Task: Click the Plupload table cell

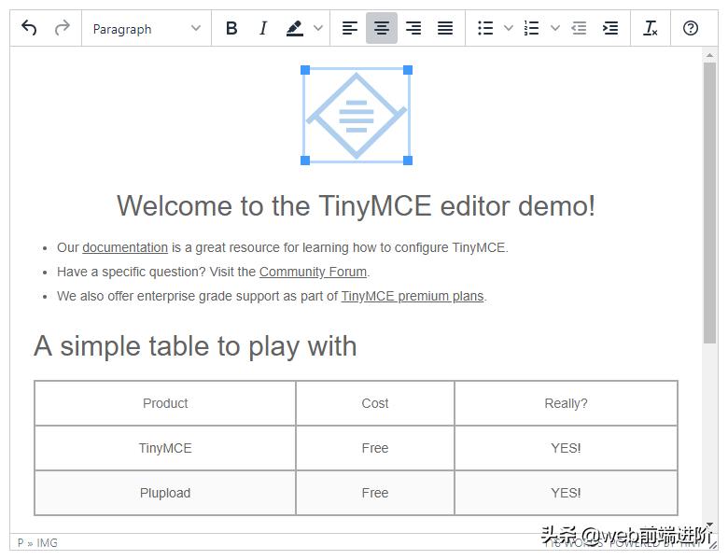Action: click(x=165, y=493)
